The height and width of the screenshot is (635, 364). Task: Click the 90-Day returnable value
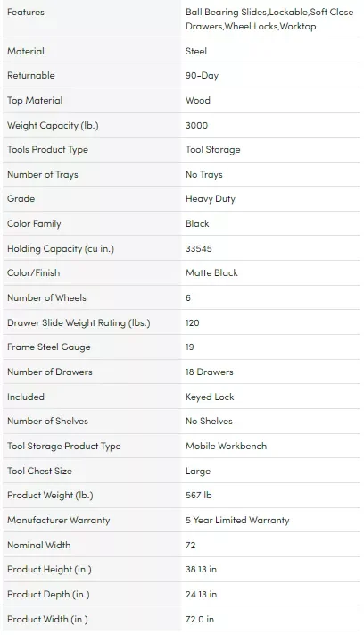202,76
